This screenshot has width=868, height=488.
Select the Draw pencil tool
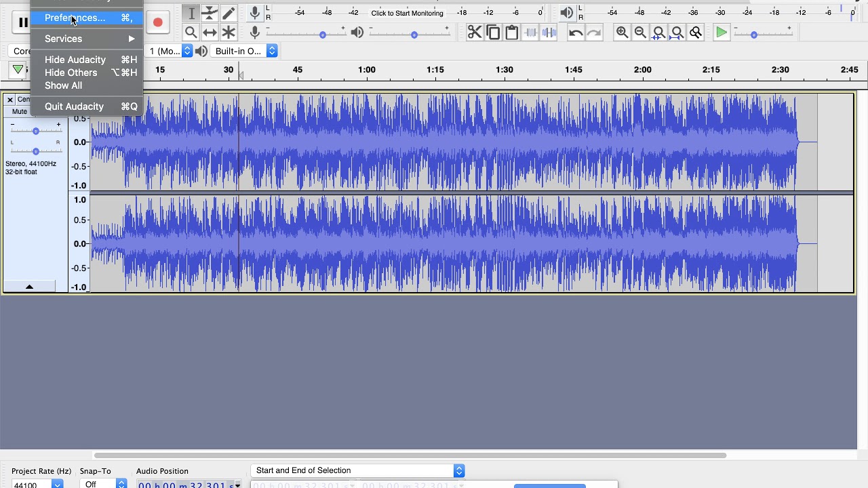coord(229,13)
